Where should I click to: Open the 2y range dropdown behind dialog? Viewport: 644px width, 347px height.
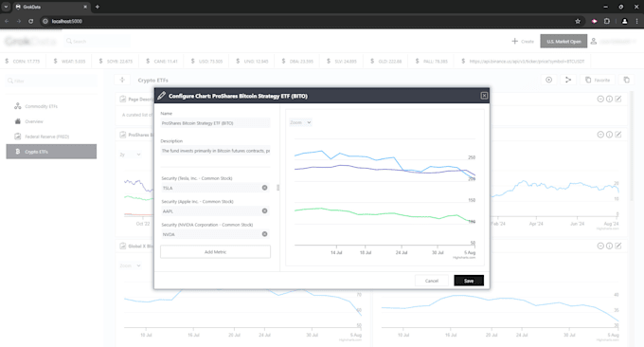(x=130, y=155)
